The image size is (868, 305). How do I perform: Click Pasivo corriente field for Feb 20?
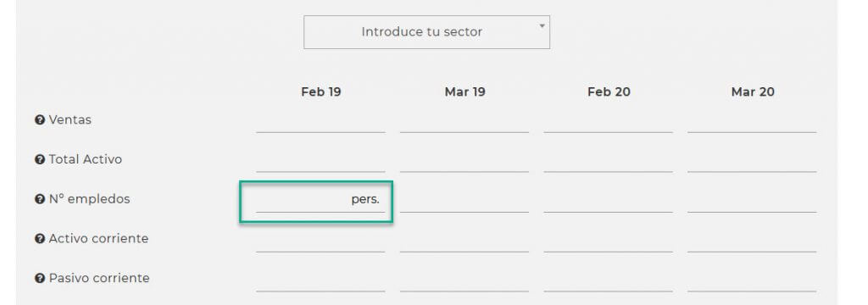click(x=609, y=280)
